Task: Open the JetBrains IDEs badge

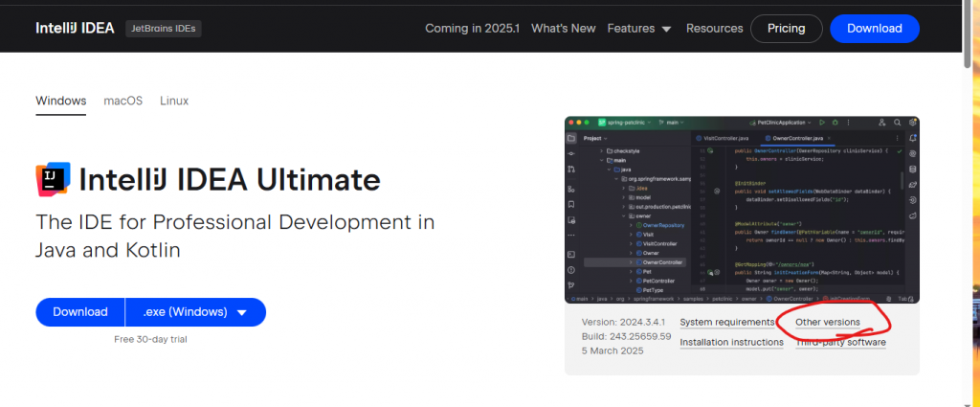Action: tap(163, 29)
